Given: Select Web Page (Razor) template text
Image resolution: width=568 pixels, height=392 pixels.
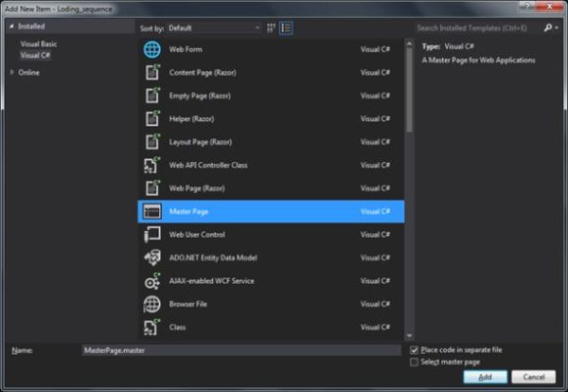Looking at the screenshot, I should [197, 188].
